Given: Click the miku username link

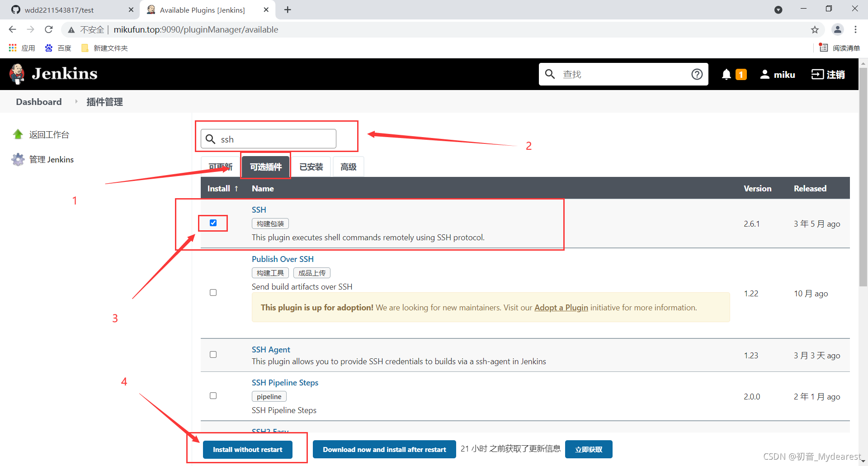Looking at the screenshot, I should pos(784,74).
